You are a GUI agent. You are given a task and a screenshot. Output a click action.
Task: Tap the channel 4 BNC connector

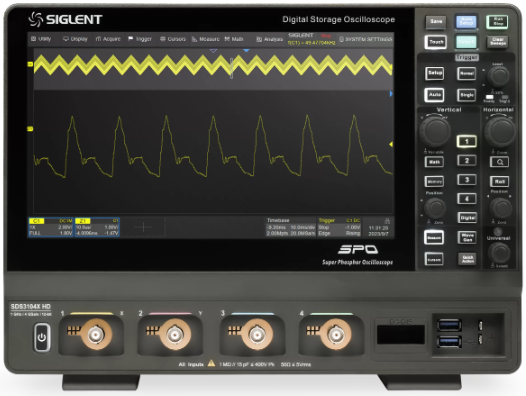[336, 335]
